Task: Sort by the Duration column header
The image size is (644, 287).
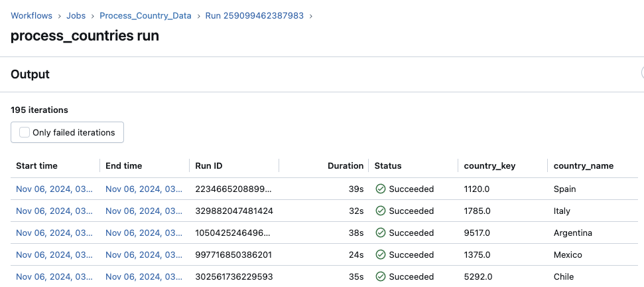Action: click(x=345, y=166)
